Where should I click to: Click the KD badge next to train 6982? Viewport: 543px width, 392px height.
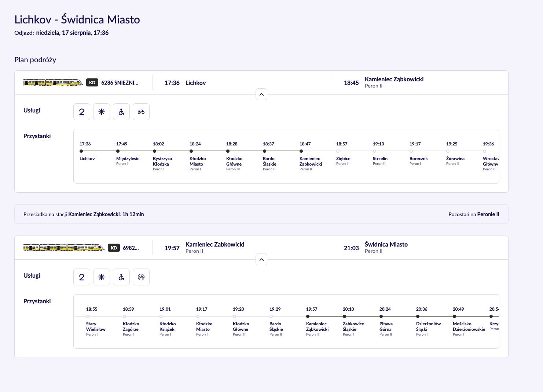coord(114,248)
